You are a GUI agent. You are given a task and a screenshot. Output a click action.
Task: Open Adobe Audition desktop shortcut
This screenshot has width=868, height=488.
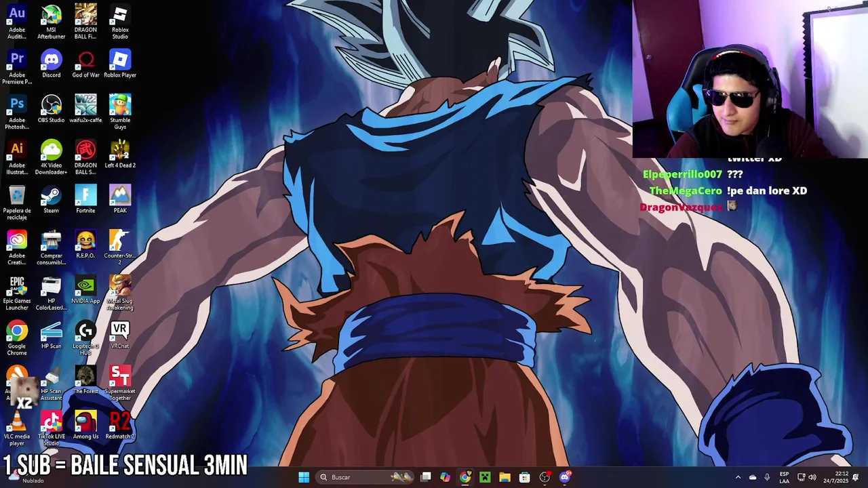pyautogui.click(x=17, y=22)
